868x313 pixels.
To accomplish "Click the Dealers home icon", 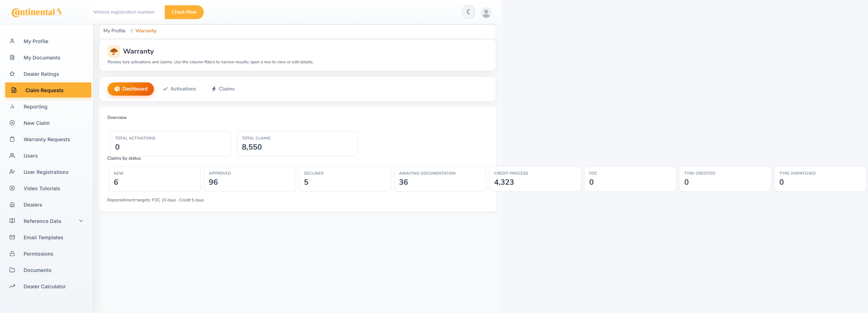I will [x=12, y=204].
